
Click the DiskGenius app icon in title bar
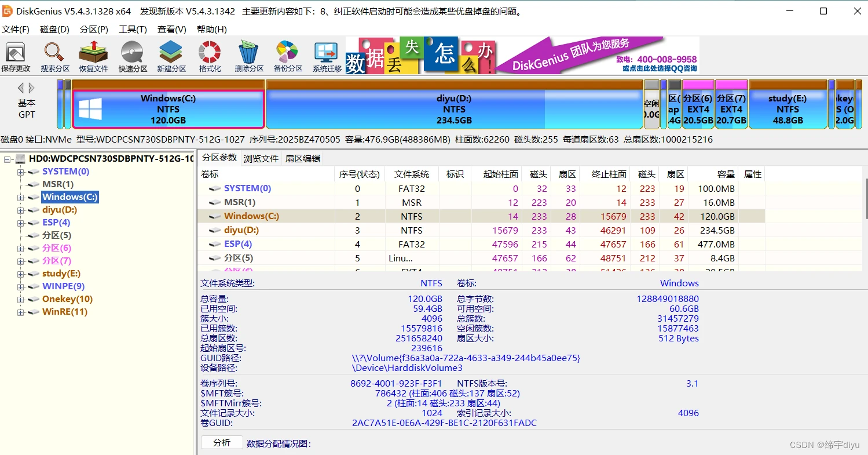pyautogui.click(x=7, y=11)
